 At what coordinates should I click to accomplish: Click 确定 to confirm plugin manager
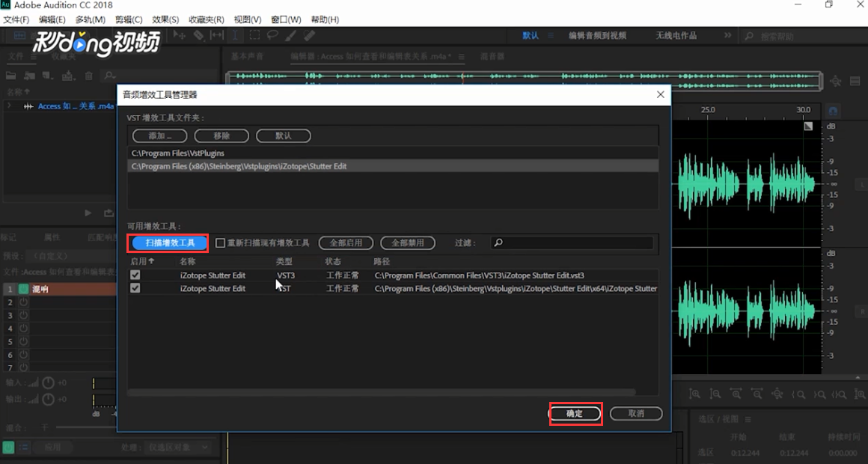click(x=575, y=414)
